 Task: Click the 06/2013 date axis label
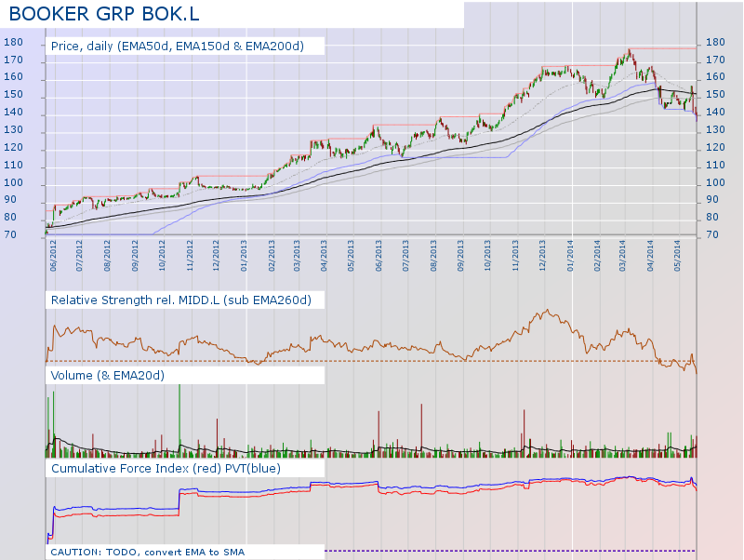coord(379,256)
